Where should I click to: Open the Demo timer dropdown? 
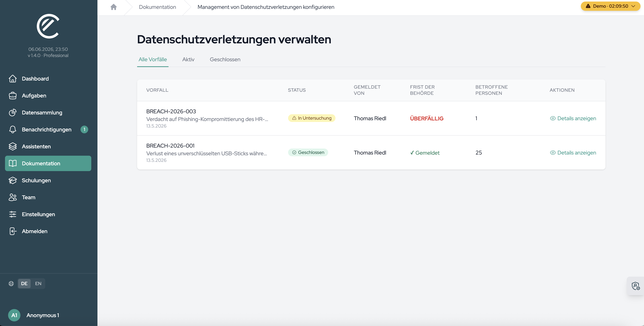pyautogui.click(x=610, y=6)
